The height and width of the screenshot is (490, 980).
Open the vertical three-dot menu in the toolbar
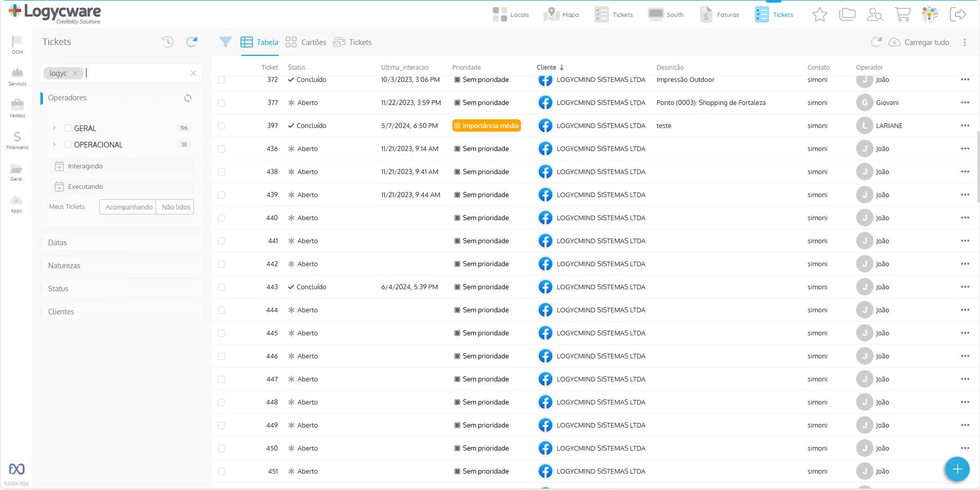965,42
